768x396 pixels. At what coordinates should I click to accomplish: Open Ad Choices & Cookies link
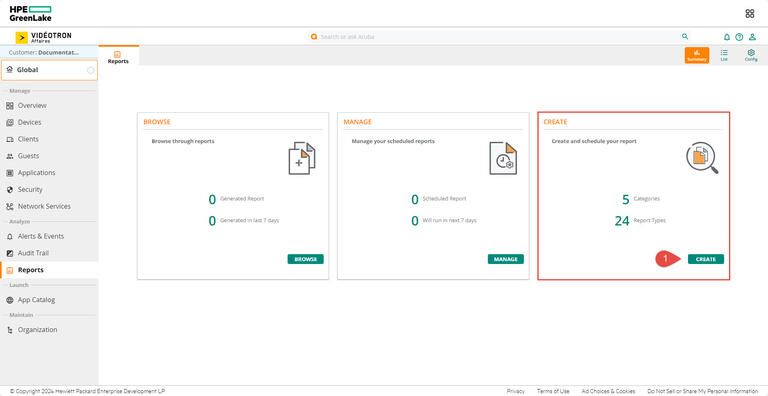tap(608, 391)
